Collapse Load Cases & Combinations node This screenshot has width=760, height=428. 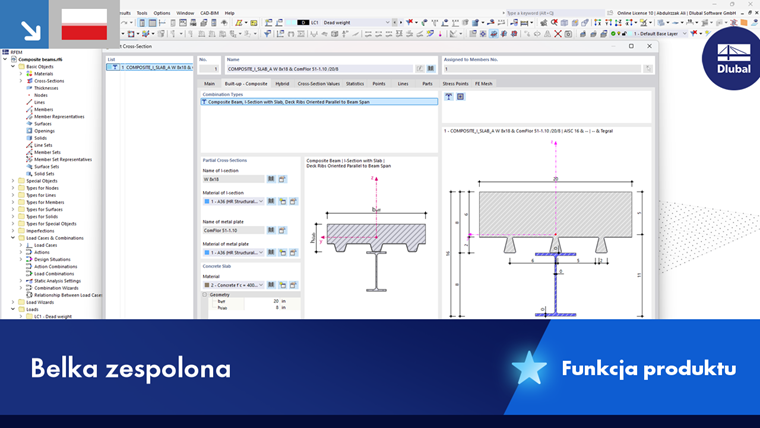point(13,238)
